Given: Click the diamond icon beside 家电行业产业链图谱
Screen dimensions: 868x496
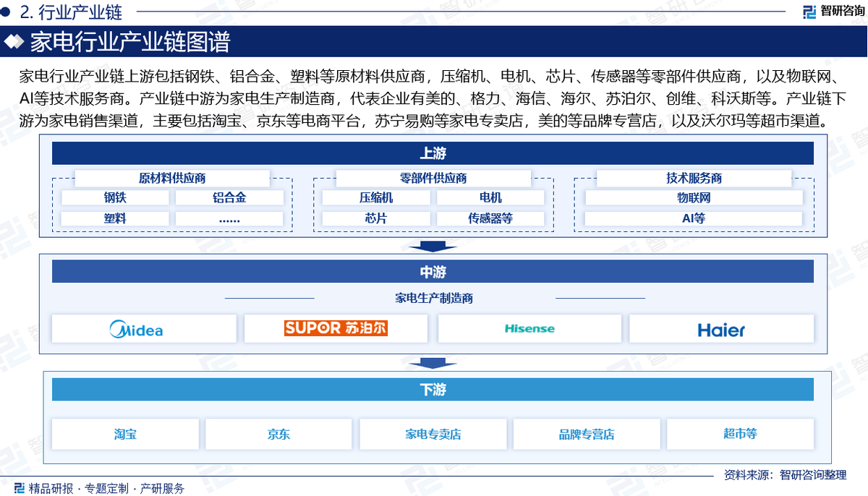Looking at the screenshot, I should (x=14, y=43).
